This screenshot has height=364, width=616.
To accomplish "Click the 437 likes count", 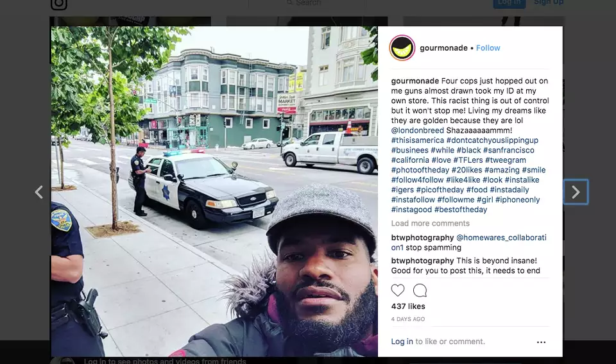I will click(408, 306).
